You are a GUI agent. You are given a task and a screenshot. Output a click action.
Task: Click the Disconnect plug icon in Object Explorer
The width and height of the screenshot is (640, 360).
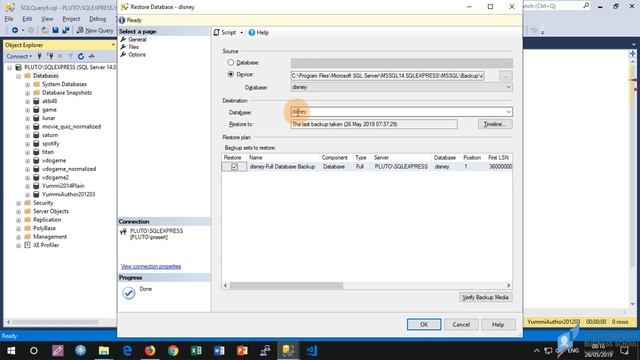click(x=50, y=56)
